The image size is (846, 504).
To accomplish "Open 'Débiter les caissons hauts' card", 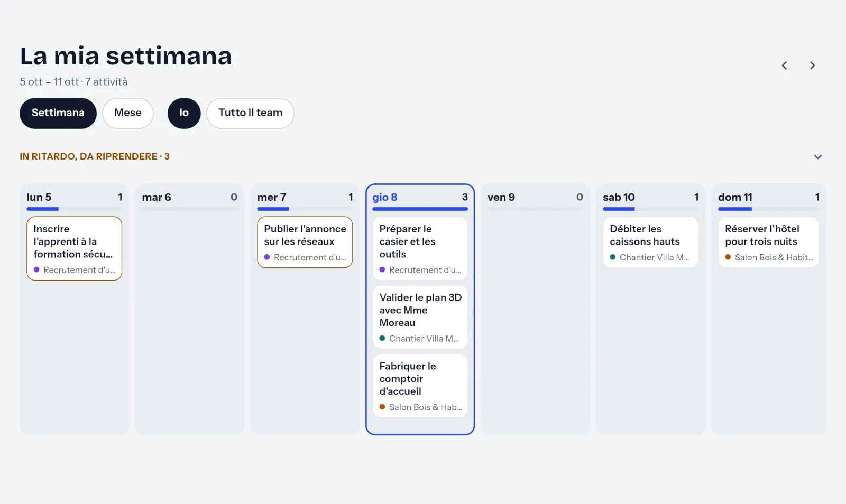I will 651,242.
